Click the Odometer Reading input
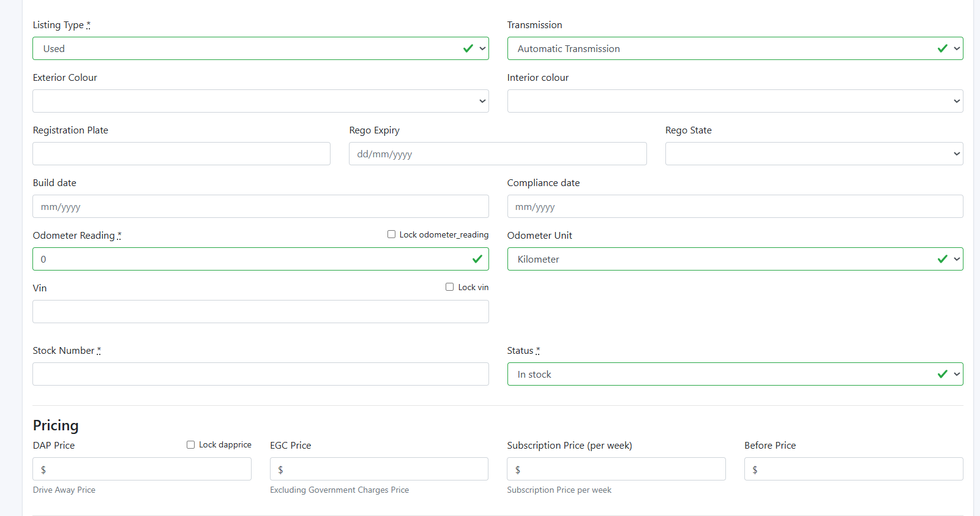This screenshot has width=980, height=516. click(251, 259)
